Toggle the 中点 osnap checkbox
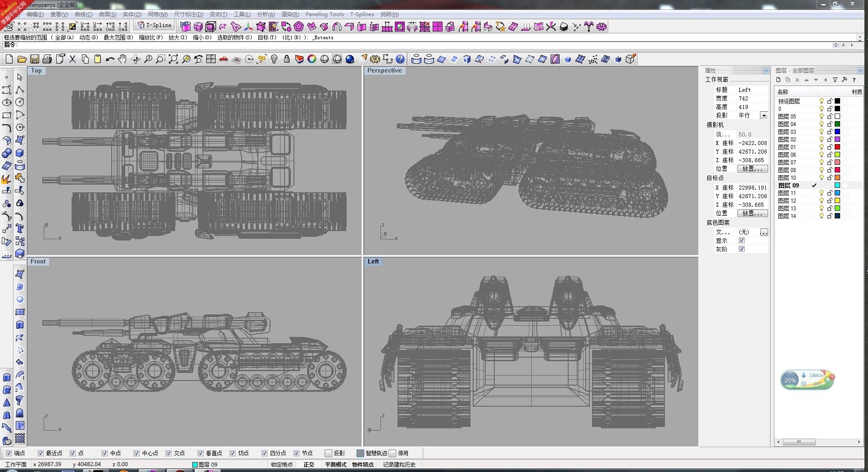 tap(104, 453)
